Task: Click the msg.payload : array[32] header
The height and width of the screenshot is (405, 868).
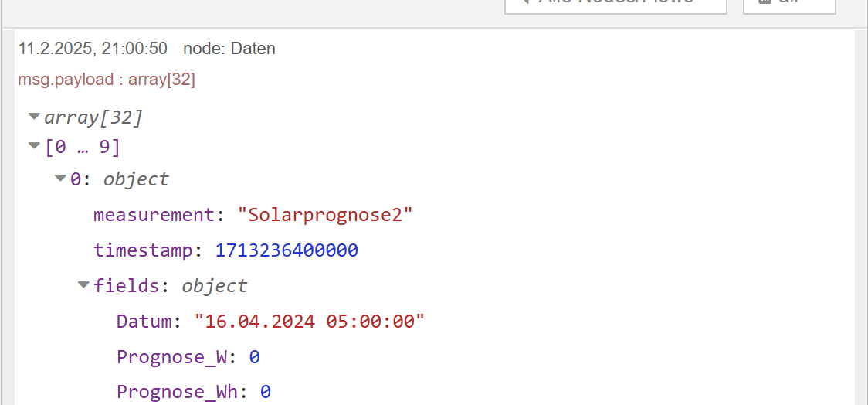Action: (x=107, y=80)
